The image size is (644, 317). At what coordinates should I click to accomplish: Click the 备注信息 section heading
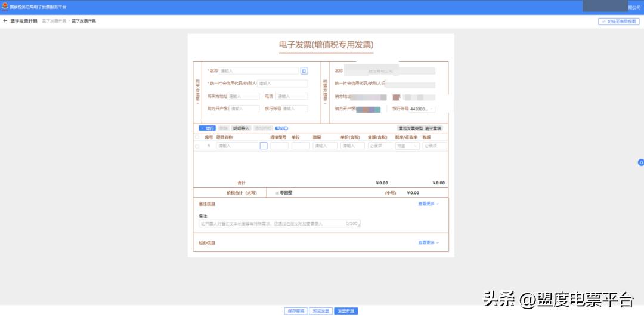pos(207,204)
